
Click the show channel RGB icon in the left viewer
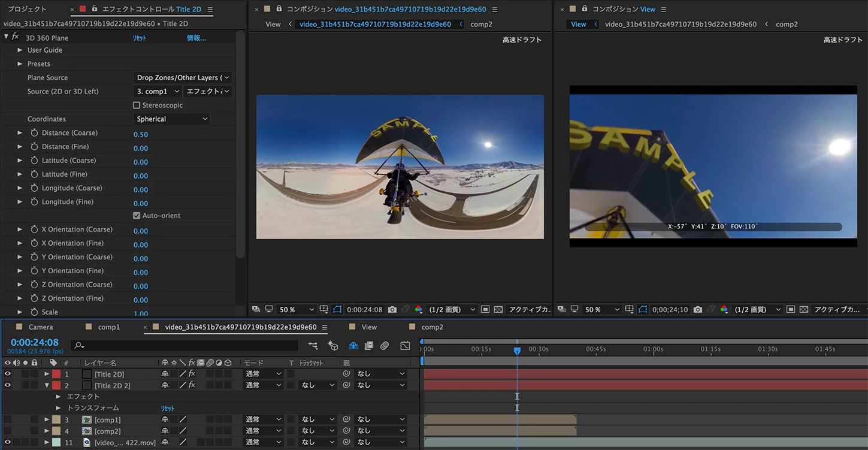418,310
